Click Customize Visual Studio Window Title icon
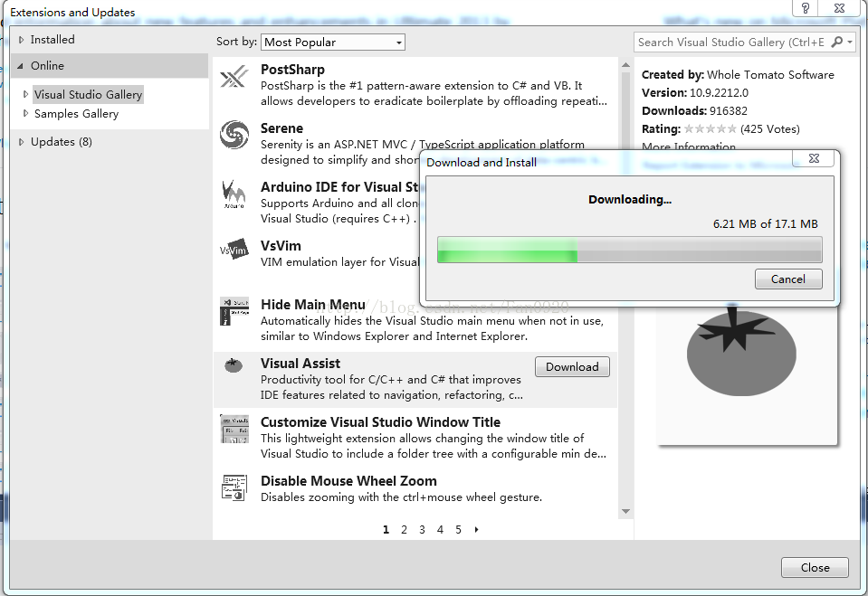 pyautogui.click(x=234, y=429)
